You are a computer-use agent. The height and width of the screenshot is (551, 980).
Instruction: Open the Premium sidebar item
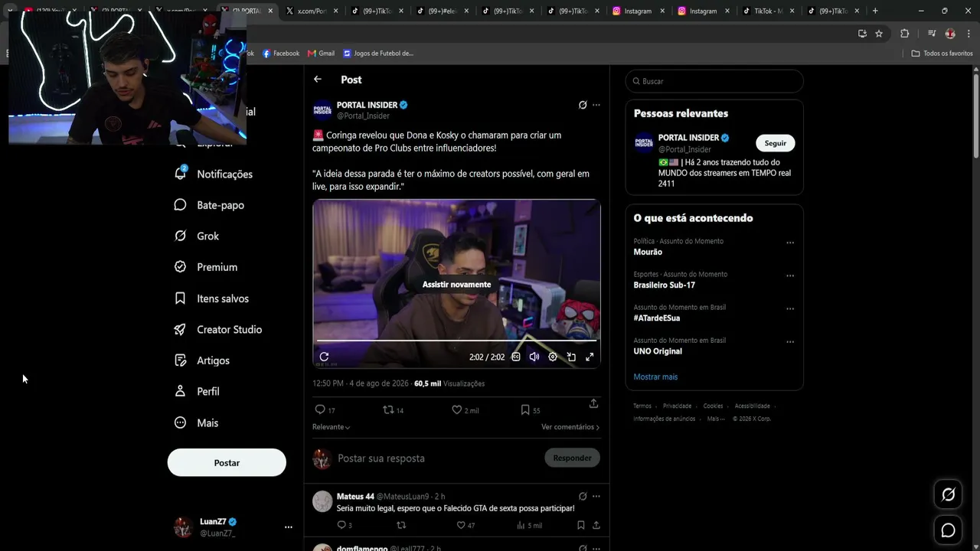(x=206, y=267)
